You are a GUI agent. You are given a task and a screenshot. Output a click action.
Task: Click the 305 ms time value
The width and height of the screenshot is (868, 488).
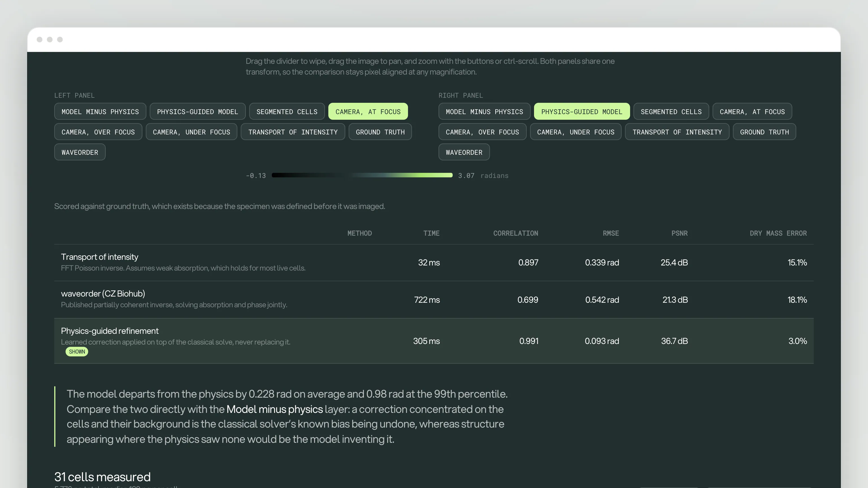click(x=426, y=341)
